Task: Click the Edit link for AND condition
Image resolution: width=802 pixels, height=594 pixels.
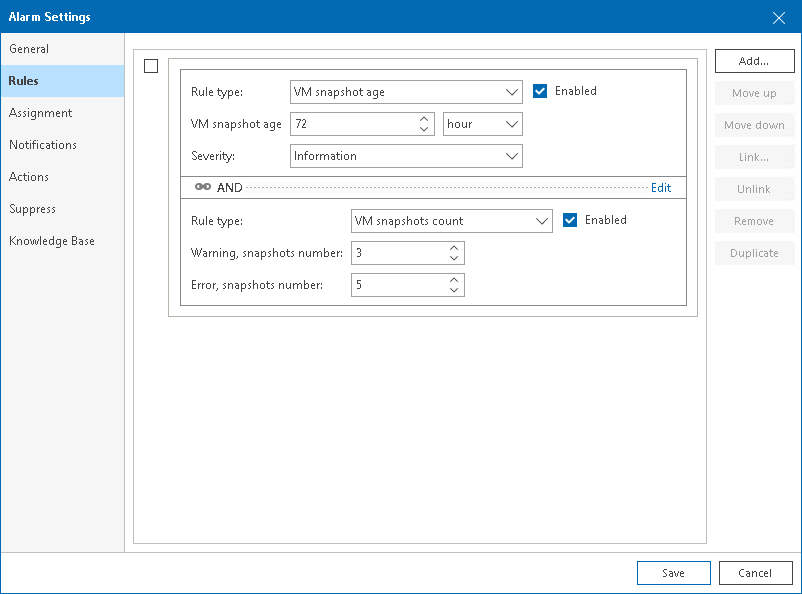Action: pos(661,187)
